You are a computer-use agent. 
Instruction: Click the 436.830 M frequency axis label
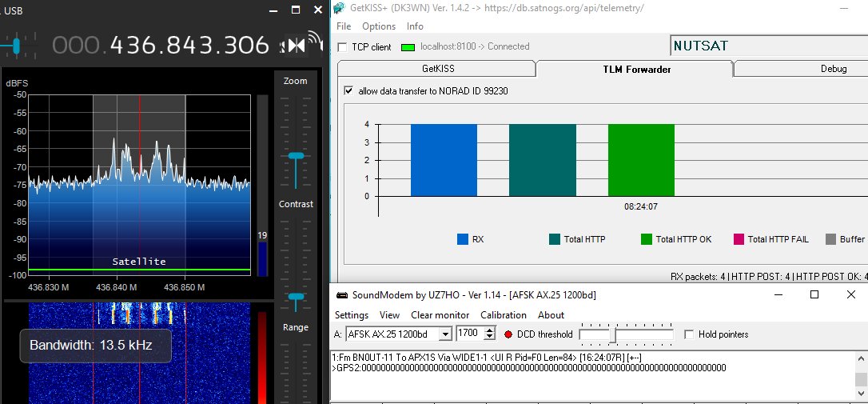coord(50,288)
